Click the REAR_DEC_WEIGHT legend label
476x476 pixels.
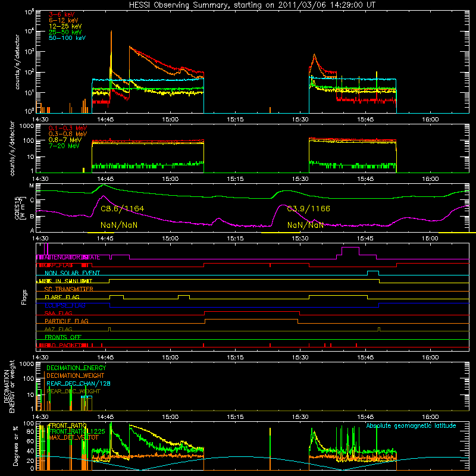73,392
